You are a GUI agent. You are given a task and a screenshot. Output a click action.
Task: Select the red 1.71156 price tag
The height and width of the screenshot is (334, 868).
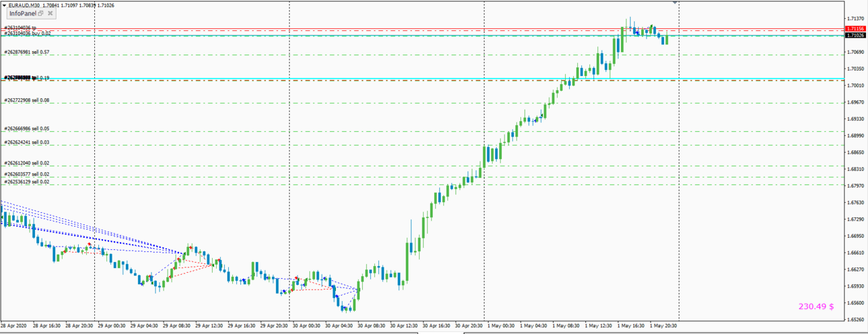(x=856, y=29)
